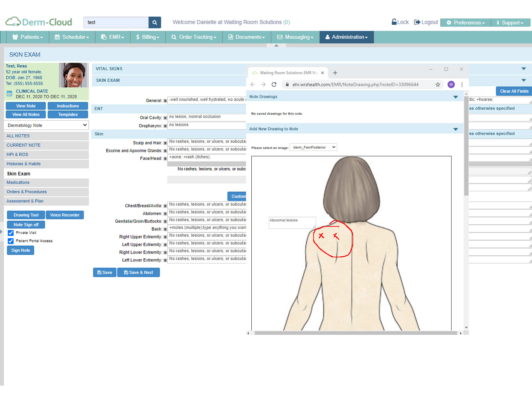Uncheck the Patient Portal Access checkbox
The image size is (532, 399).
tap(11, 241)
